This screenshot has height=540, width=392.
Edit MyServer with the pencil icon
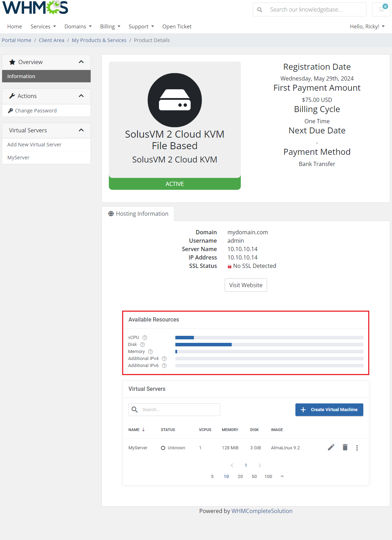(331, 447)
